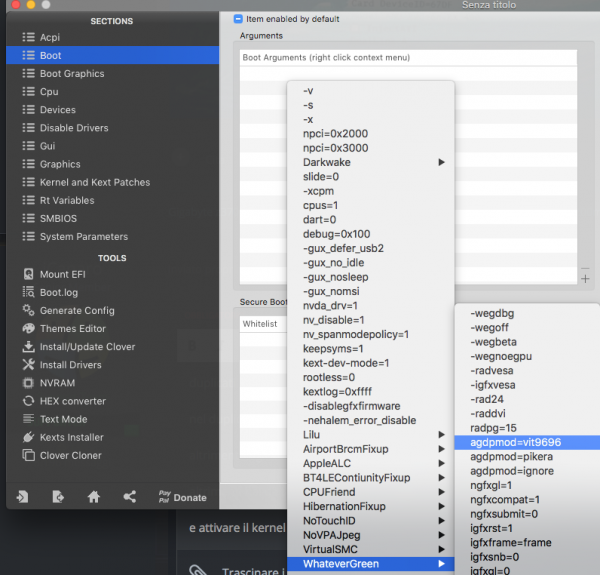The image size is (600, 575).
Task: Click the PayPal icon next to Donate
Action: tap(164, 497)
